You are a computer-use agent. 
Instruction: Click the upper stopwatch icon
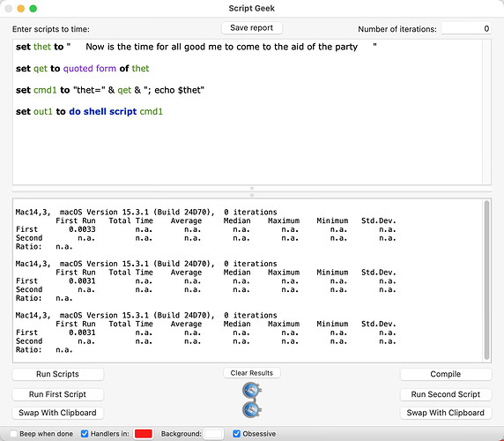252,390
